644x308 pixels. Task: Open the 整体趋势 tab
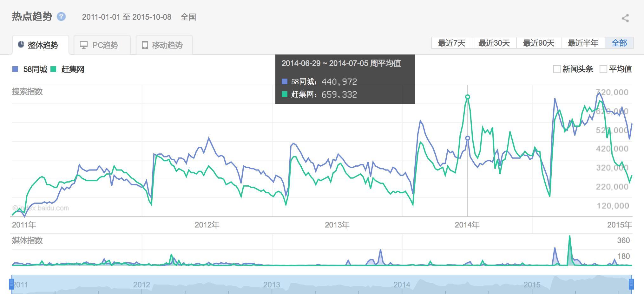point(40,45)
